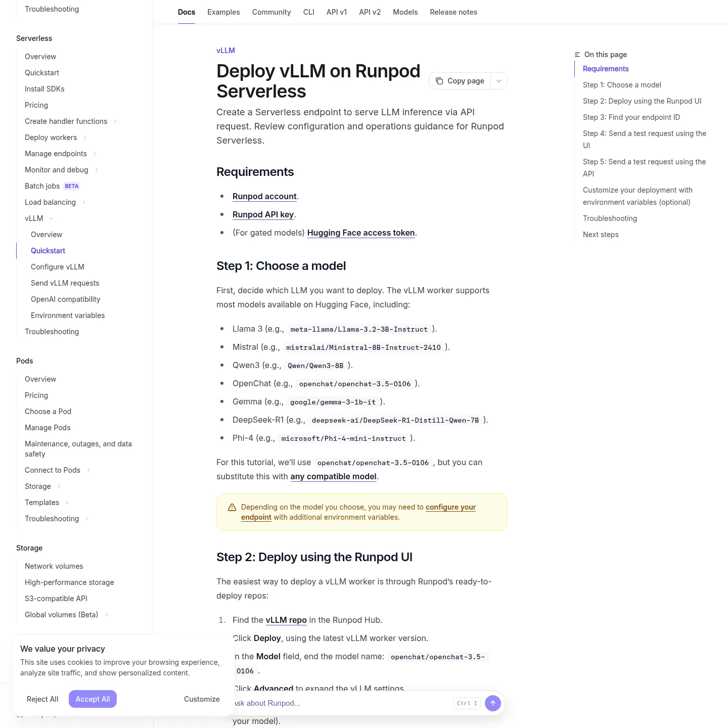The image size is (728, 728).
Task: Open Batch jobs BETA page
Action: point(52,186)
